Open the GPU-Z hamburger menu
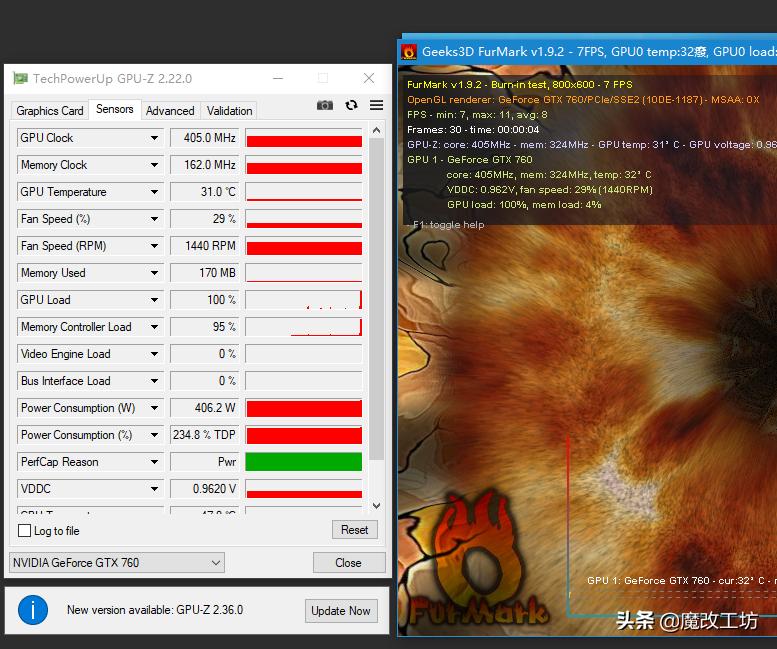777x649 pixels. click(377, 105)
